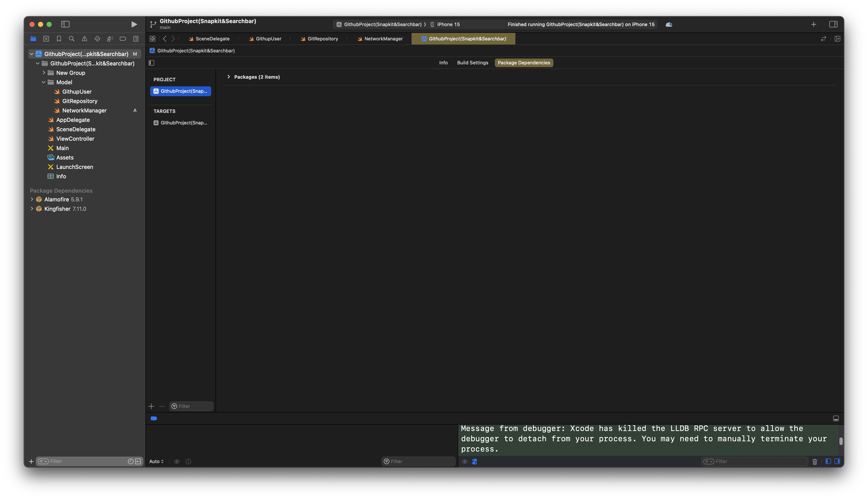
Task: Open the Auto variables scope dropdown
Action: coord(156,461)
